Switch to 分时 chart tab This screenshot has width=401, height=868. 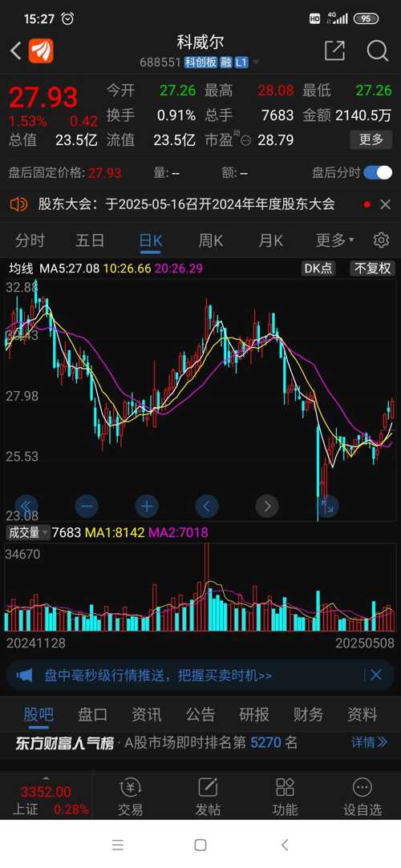[30, 240]
